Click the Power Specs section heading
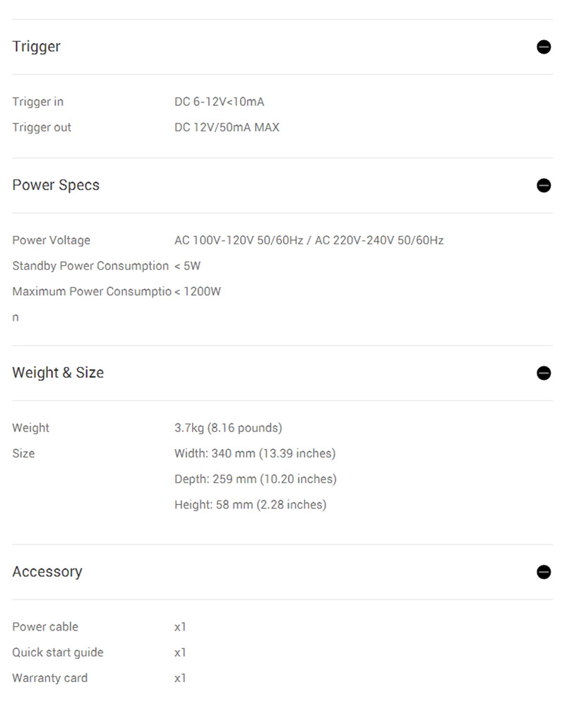This screenshot has height=728, width=565. tap(56, 185)
